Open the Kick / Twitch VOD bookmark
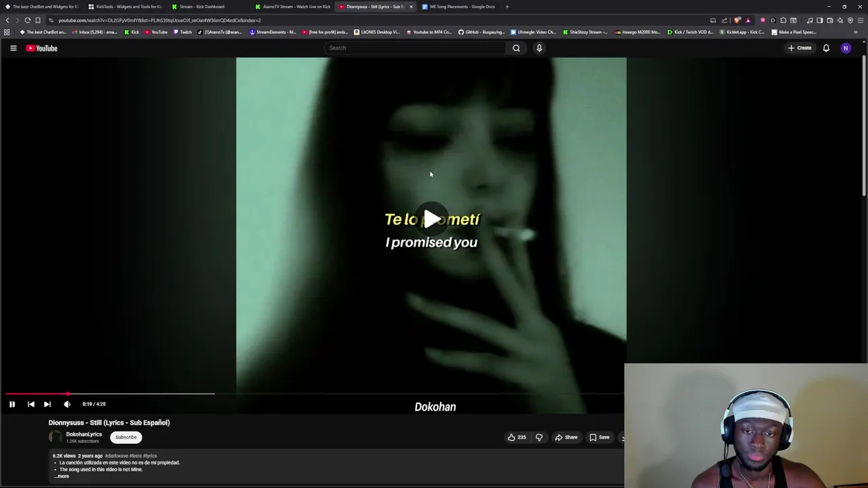The width and height of the screenshot is (868, 488). [x=690, y=32]
